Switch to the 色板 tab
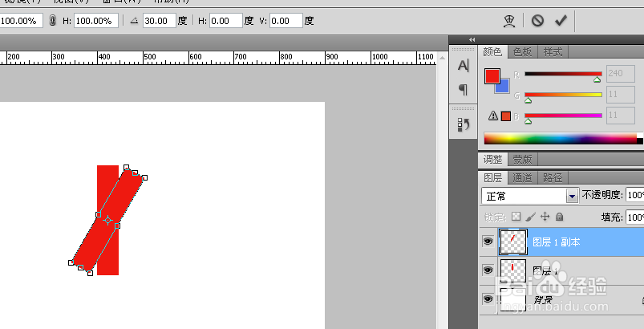Image resolution: width=644 pixels, height=329 pixels. pos(522,52)
